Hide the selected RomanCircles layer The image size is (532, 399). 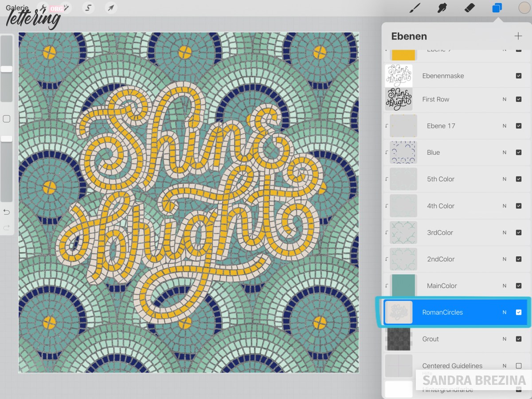point(519,312)
